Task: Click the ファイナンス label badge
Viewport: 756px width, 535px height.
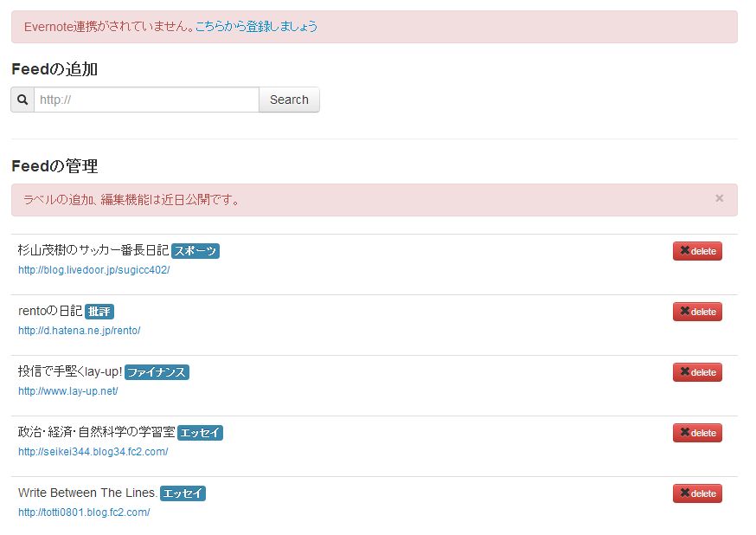Action: click(157, 372)
